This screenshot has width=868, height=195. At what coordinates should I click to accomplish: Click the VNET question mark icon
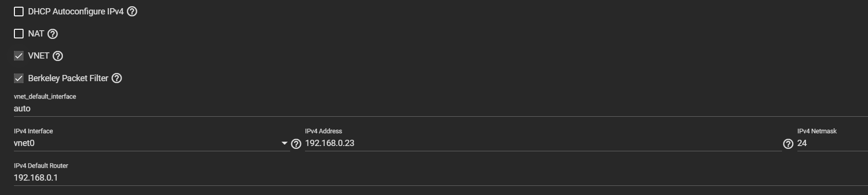point(58,56)
